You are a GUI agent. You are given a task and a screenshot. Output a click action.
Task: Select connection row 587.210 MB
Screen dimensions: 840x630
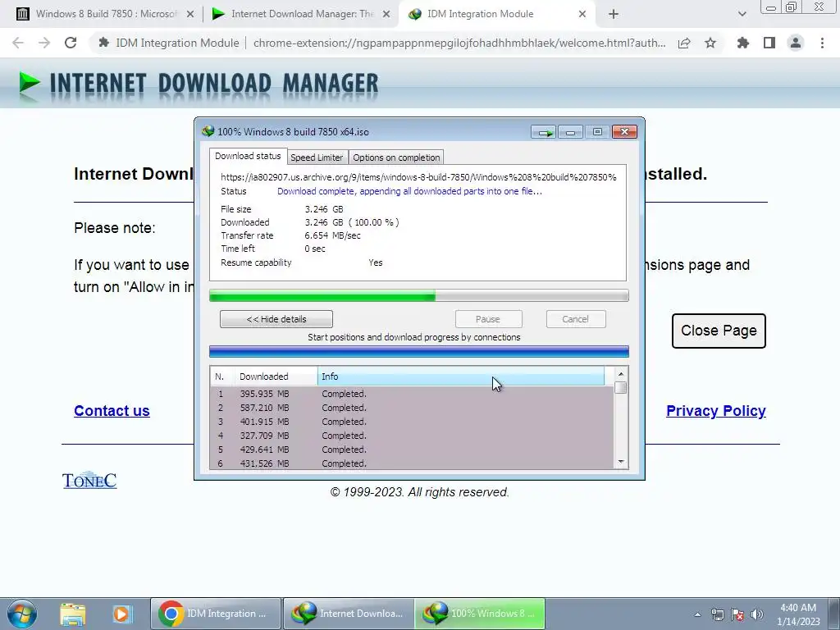tap(412, 408)
